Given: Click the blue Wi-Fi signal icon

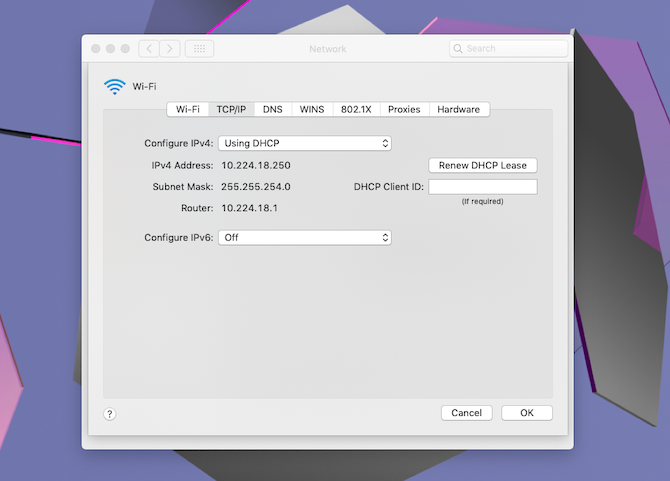Looking at the screenshot, I should tap(115, 87).
